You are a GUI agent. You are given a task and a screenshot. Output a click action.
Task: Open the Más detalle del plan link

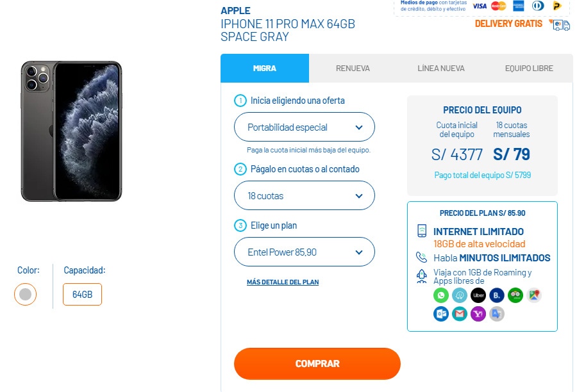283,282
